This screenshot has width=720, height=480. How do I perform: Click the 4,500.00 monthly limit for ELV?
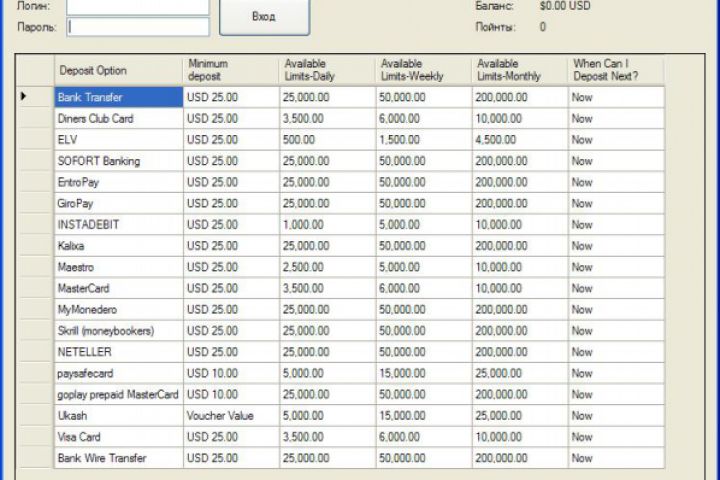520,140
